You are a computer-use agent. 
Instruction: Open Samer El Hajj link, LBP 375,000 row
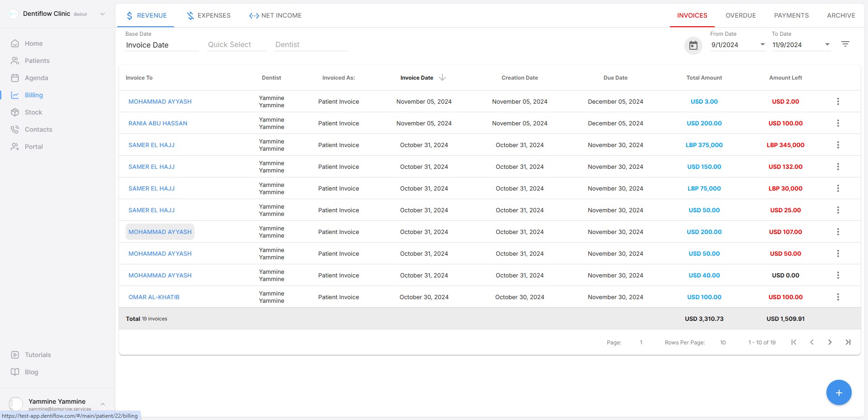152,145
